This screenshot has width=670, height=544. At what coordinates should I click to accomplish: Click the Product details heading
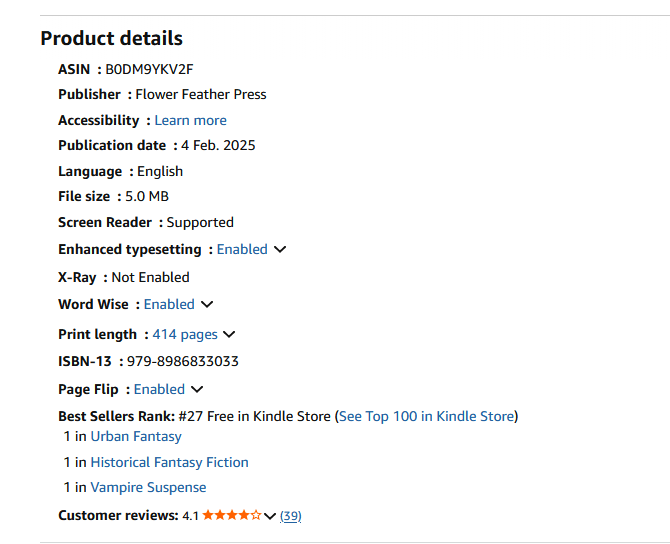(111, 38)
